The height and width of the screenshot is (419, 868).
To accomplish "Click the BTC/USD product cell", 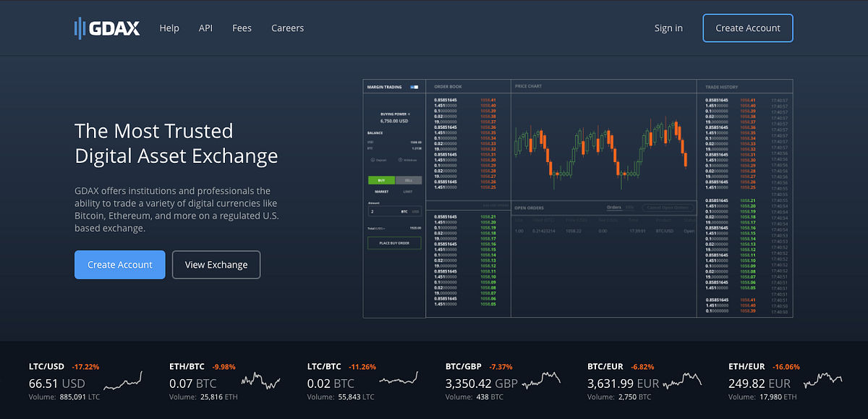I will point(664,231).
